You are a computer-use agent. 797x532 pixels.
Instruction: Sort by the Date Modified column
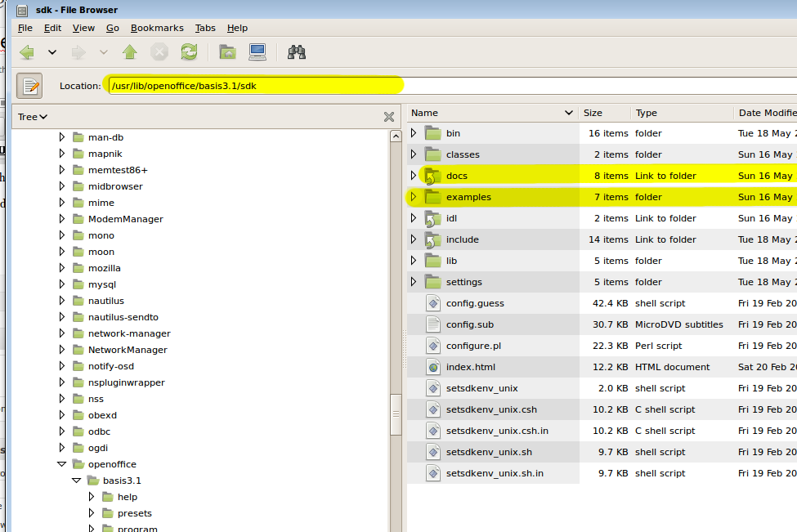(765, 113)
